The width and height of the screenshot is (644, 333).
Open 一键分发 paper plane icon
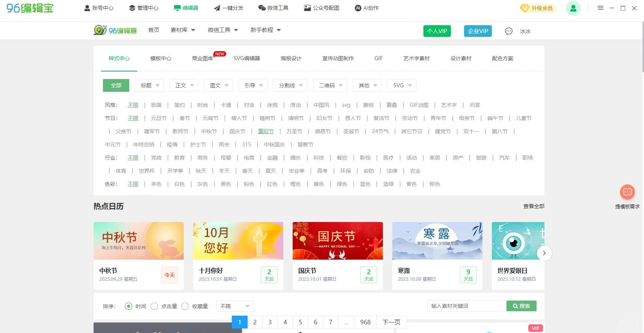coord(217,8)
